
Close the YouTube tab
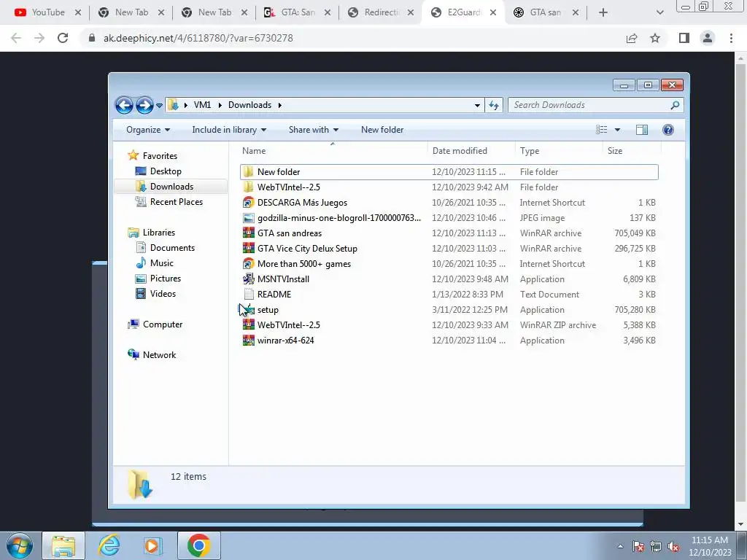click(78, 12)
